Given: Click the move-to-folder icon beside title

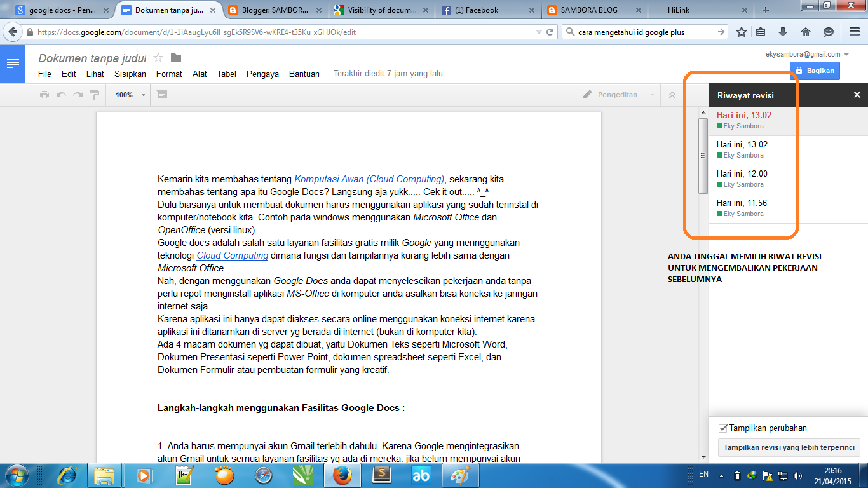Looking at the screenshot, I should pyautogui.click(x=176, y=58).
